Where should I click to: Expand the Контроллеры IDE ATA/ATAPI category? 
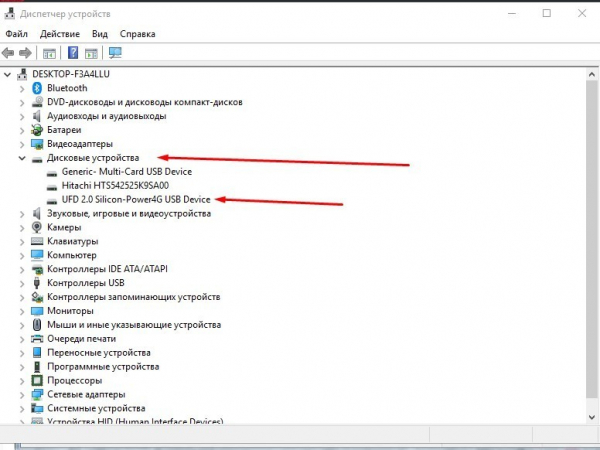point(22,270)
